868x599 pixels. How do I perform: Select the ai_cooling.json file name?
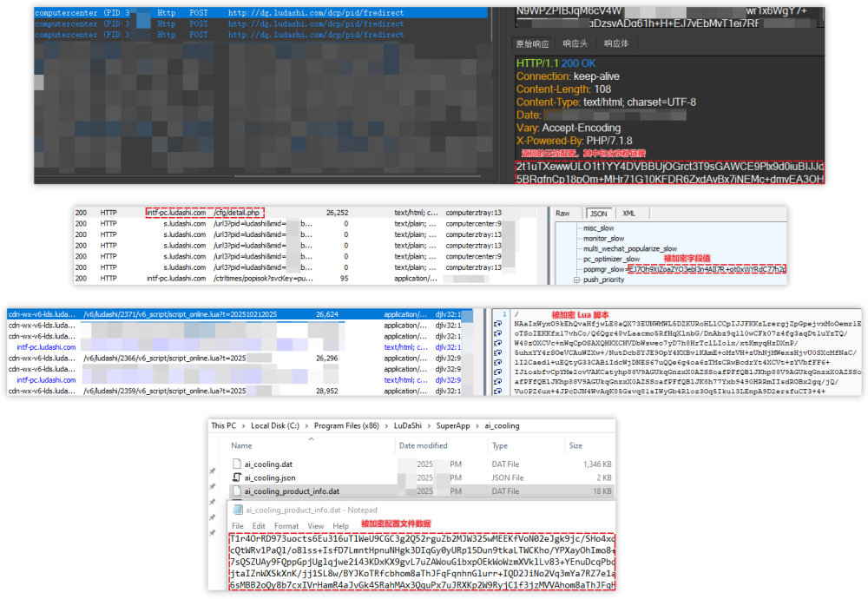270,477
